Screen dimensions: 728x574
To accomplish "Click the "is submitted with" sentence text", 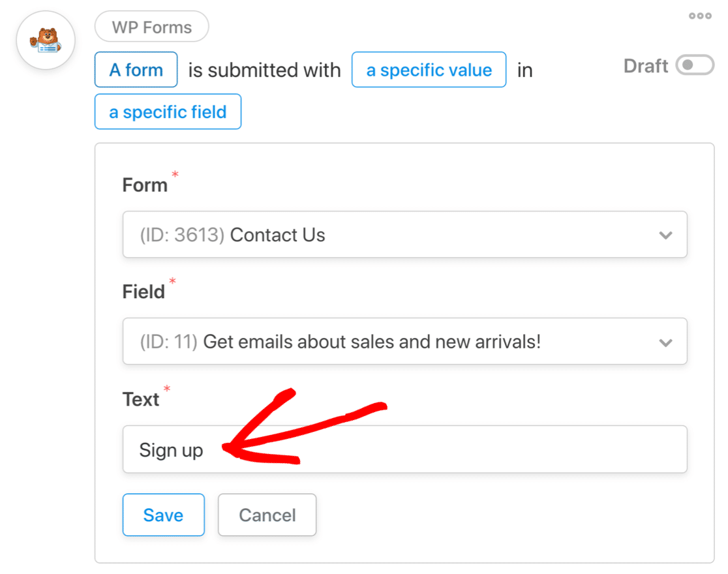I will [x=264, y=70].
